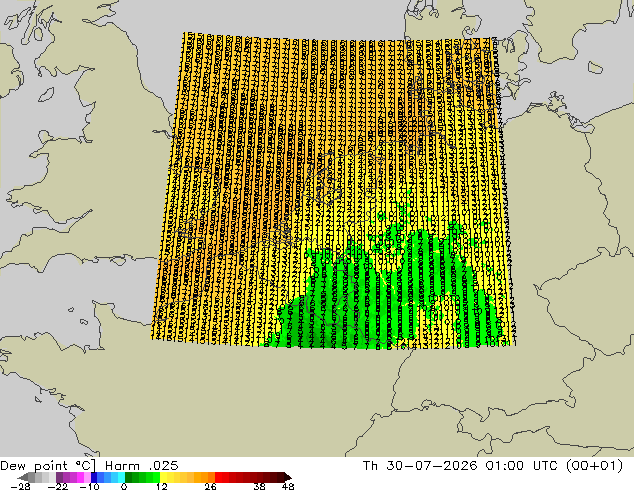
Task: Pick the gray section of the color scale
Action: coord(42,477)
